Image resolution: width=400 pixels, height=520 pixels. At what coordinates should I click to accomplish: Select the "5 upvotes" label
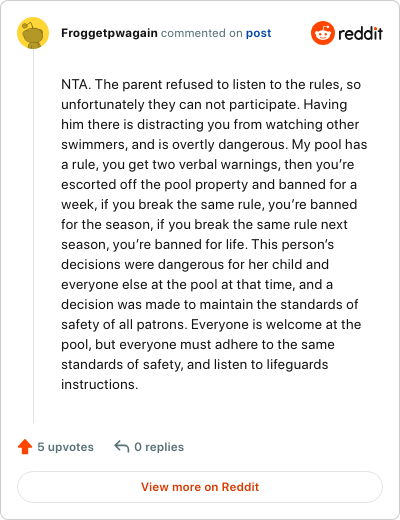click(x=65, y=447)
